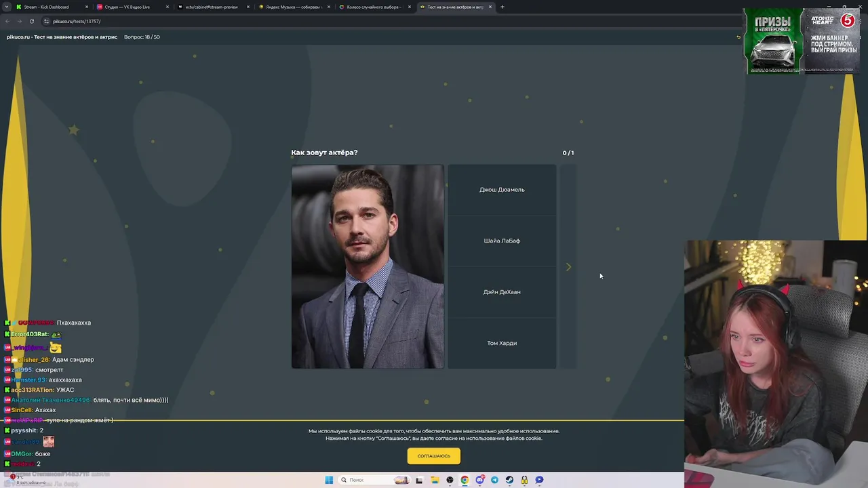Open Steam from the taskbar
868x488 pixels.
509,480
